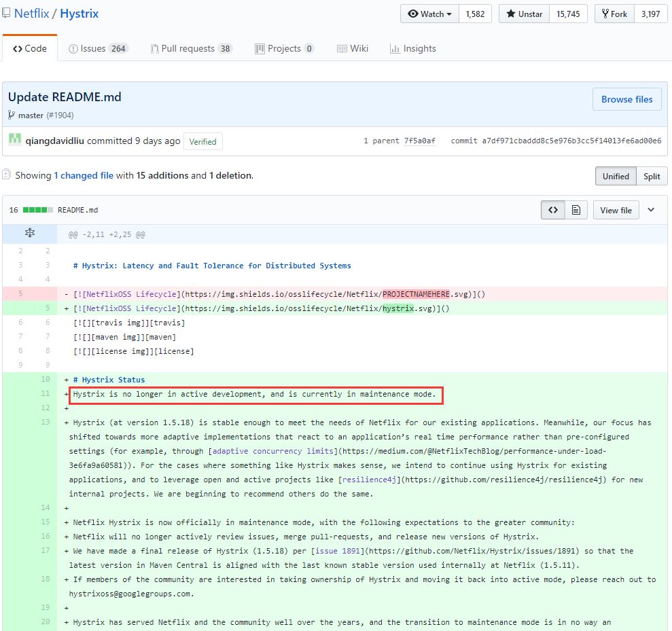The height and width of the screenshot is (631, 672).
Task: Open the Watch dropdown button
Action: pyautogui.click(x=430, y=14)
